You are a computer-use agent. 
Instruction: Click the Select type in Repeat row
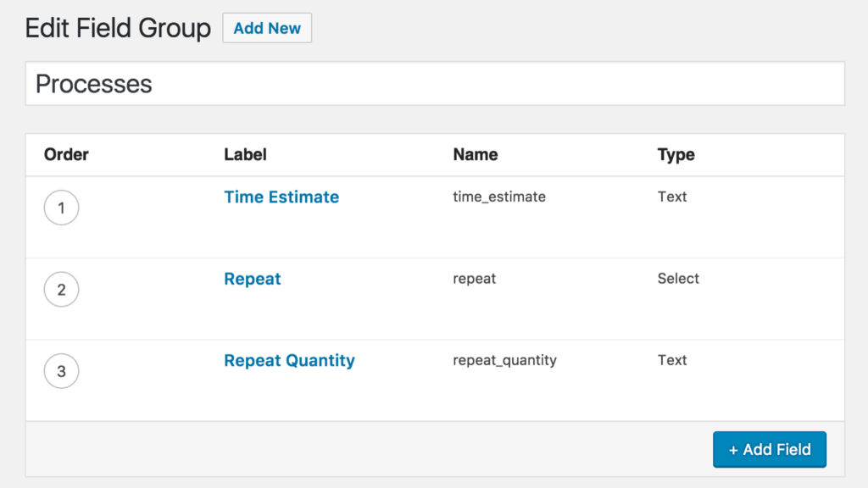pyautogui.click(x=678, y=279)
